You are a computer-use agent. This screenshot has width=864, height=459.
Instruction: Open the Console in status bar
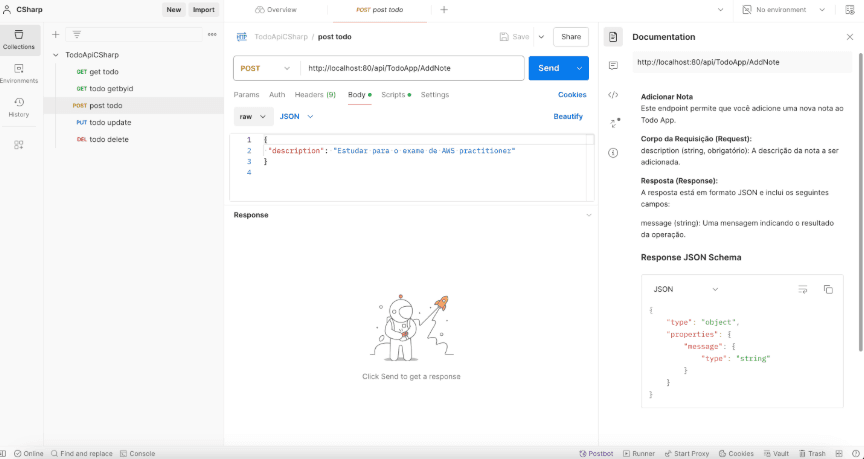[x=137, y=453]
